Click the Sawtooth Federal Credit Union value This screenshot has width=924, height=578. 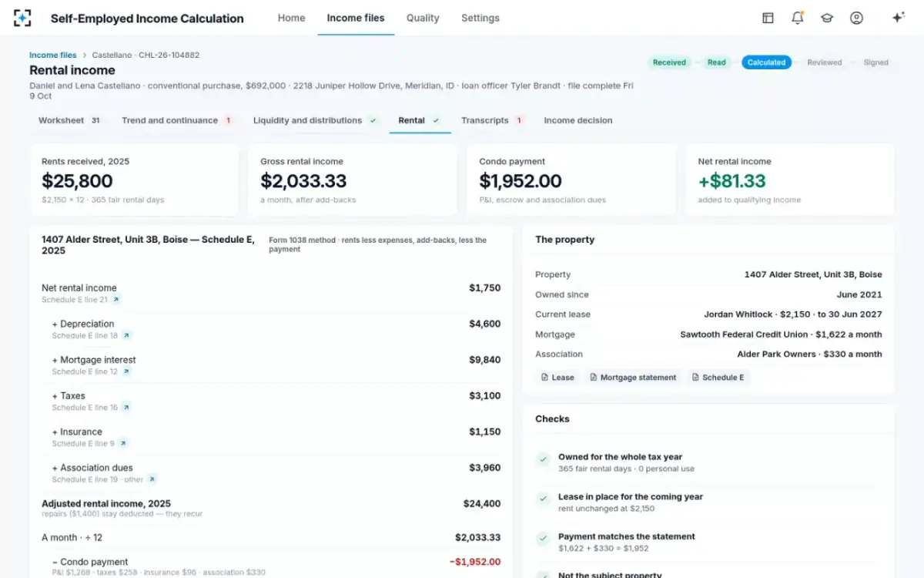[x=781, y=334]
